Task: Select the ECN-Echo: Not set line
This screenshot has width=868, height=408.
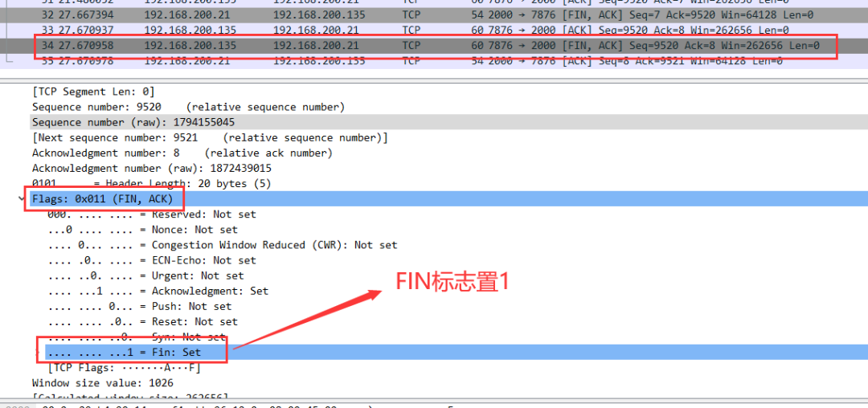Action: point(152,260)
